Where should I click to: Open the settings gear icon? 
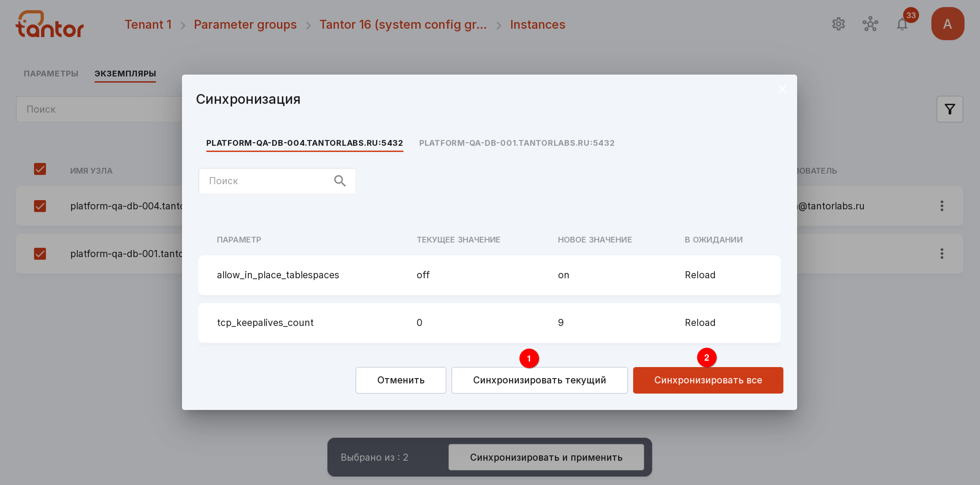(x=838, y=24)
